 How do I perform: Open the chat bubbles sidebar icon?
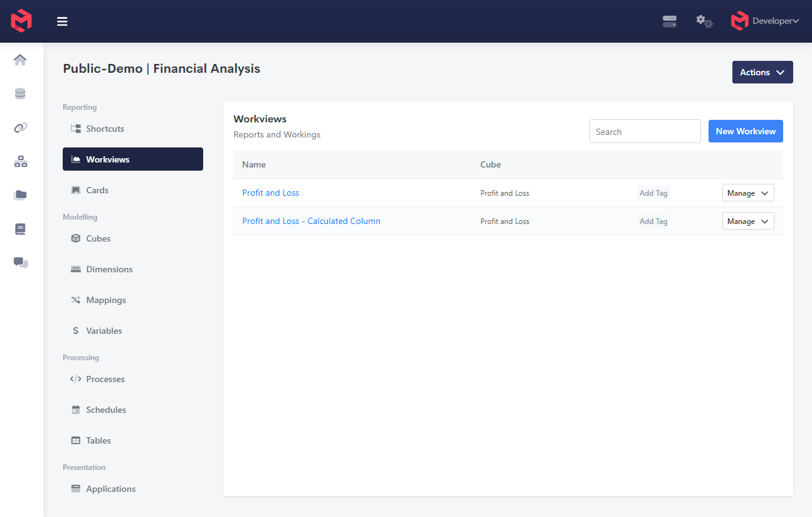[21, 262]
